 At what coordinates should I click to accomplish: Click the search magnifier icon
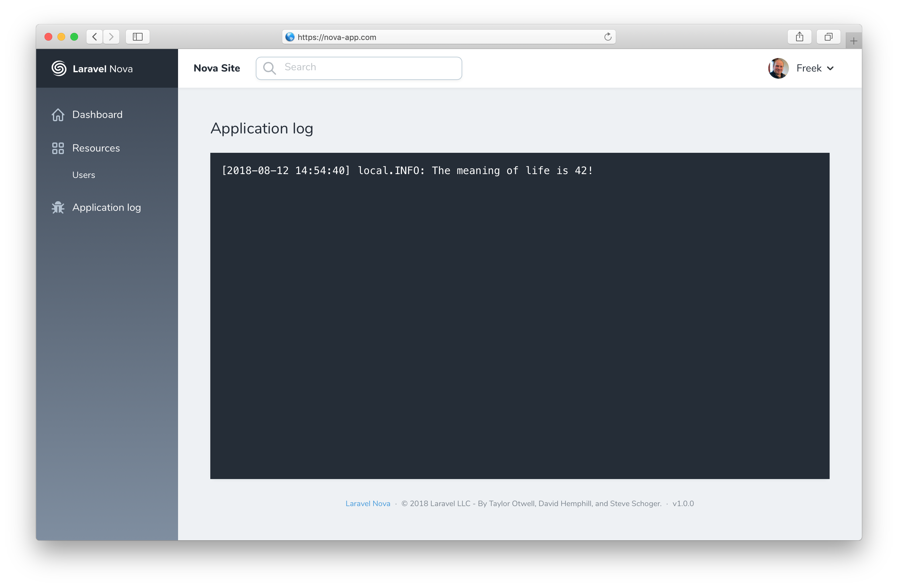(269, 68)
